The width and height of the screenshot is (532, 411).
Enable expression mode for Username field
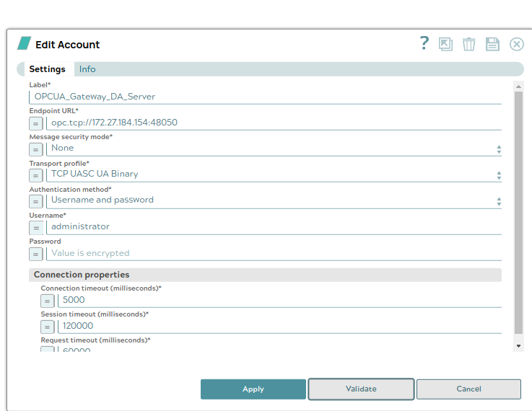pyautogui.click(x=36, y=227)
